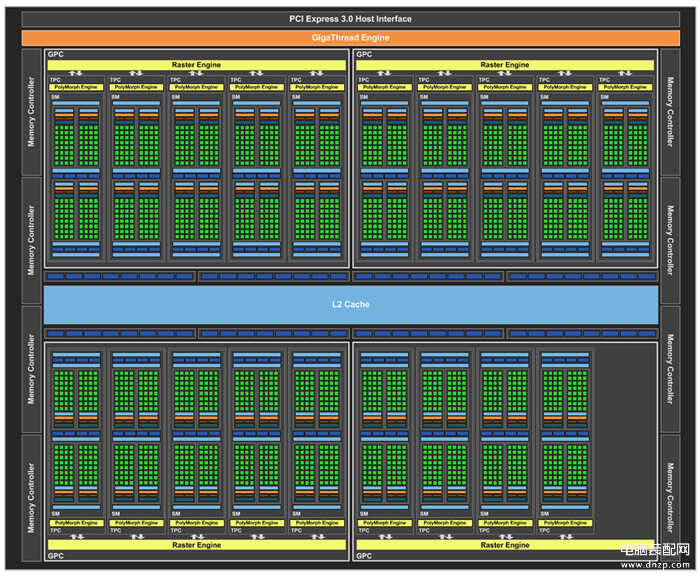The image size is (700, 578).
Task: Select the orange GigaThread Engine bar
Action: pyautogui.click(x=350, y=38)
